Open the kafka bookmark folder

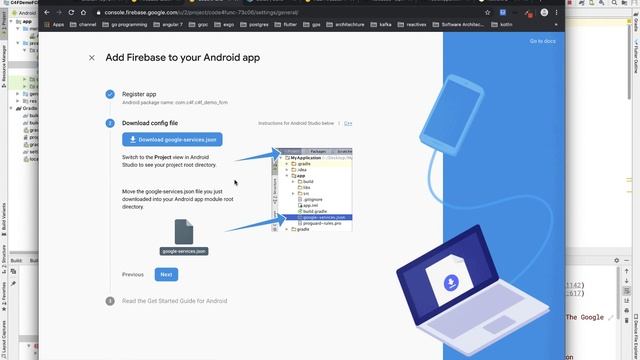pos(381,24)
